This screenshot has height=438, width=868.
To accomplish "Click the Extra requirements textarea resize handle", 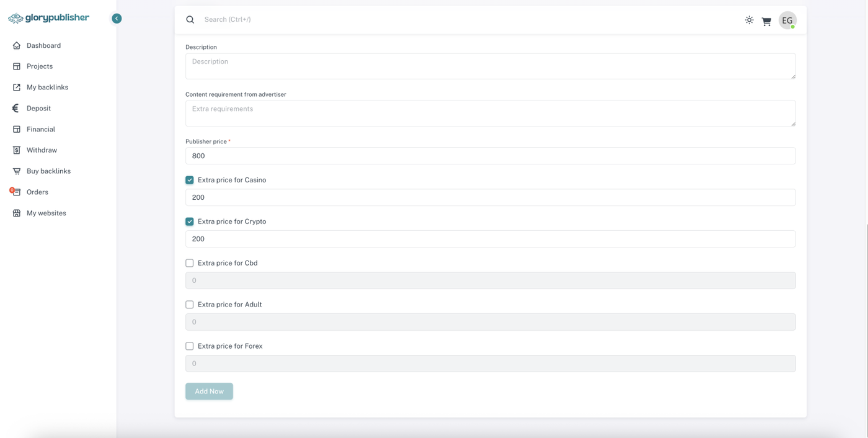I will click(x=793, y=123).
